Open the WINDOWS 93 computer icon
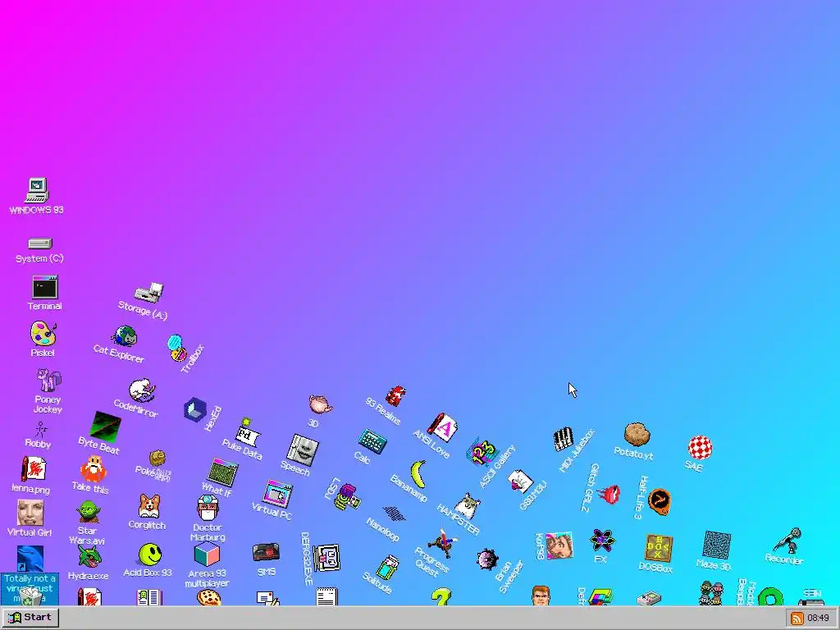 [x=36, y=190]
